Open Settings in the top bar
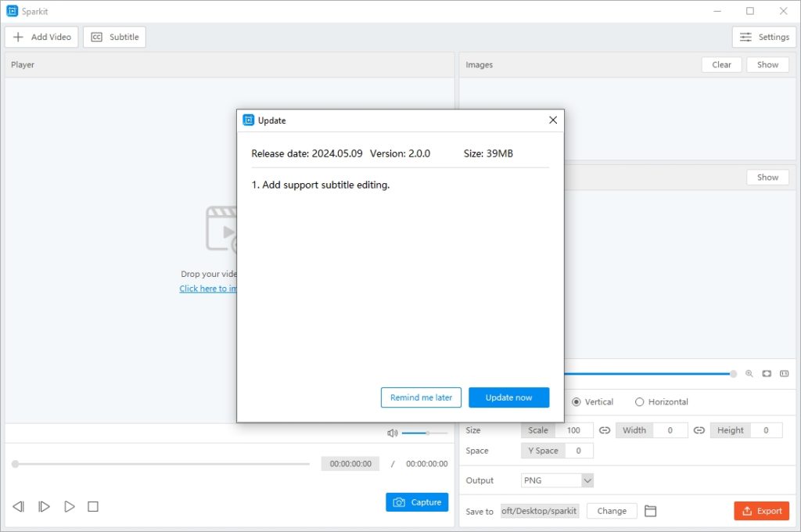Image resolution: width=801 pixels, height=532 pixels. click(764, 37)
